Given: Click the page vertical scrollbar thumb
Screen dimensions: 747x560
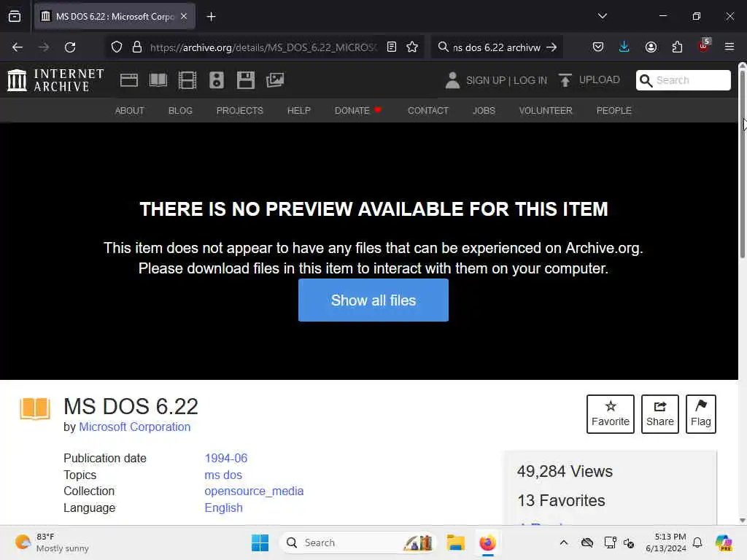Looking at the screenshot, I should 742,164.
